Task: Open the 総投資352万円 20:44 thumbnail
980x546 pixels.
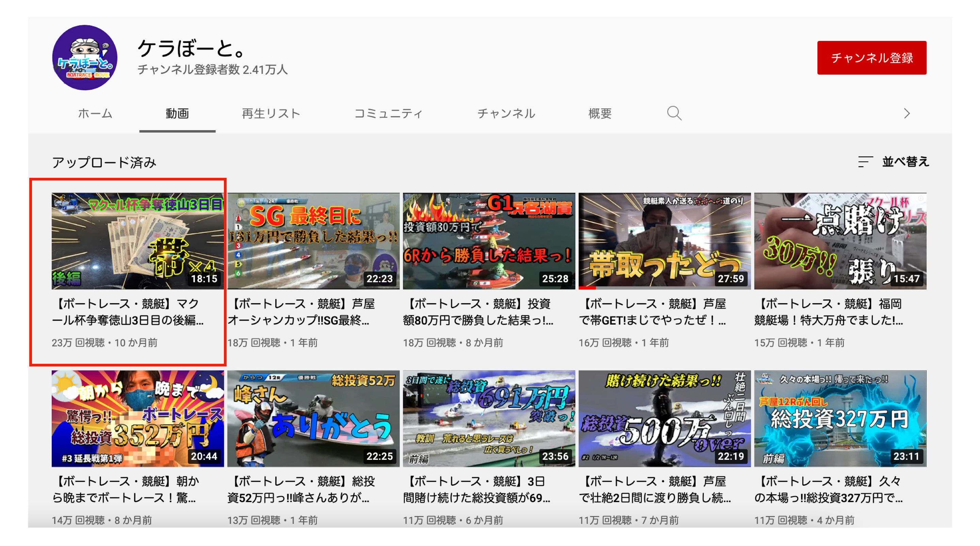Action: point(138,418)
